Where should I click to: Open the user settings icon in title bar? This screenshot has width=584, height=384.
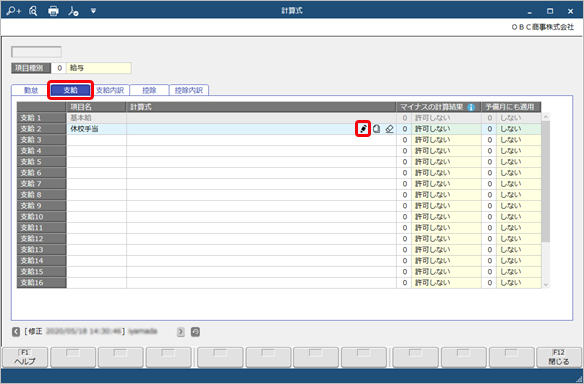click(x=73, y=11)
